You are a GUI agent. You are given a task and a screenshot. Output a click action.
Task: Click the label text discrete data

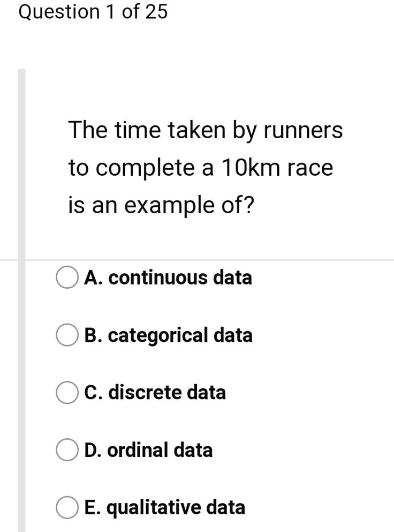tap(155, 393)
